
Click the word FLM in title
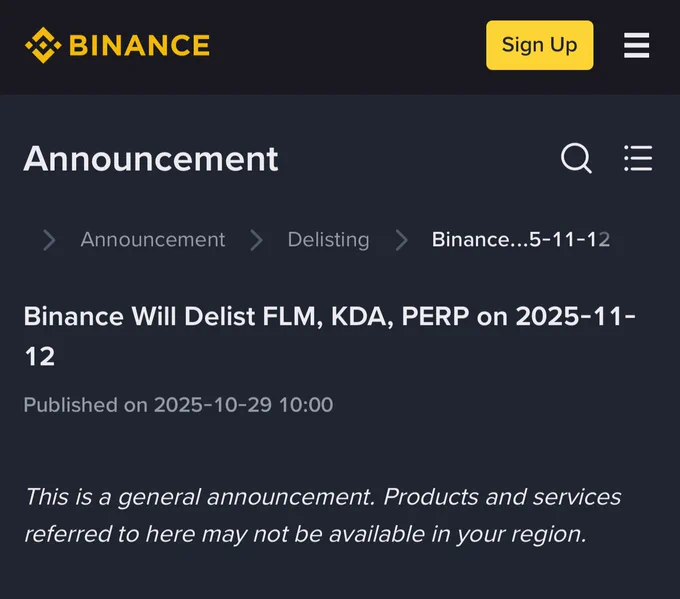[293, 317]
